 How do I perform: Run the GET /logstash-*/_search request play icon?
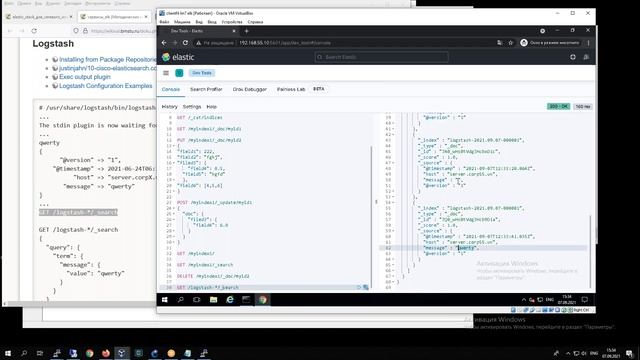(359, 287)
